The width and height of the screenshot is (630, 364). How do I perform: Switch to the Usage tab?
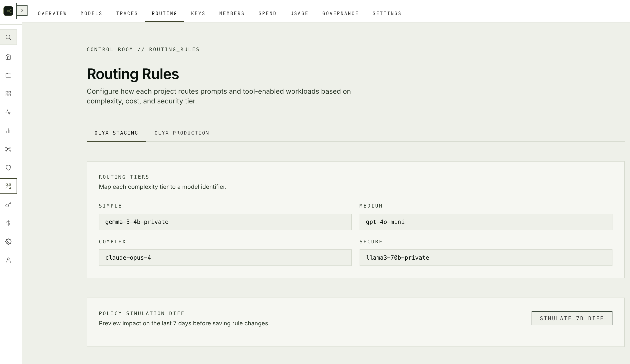299,13
